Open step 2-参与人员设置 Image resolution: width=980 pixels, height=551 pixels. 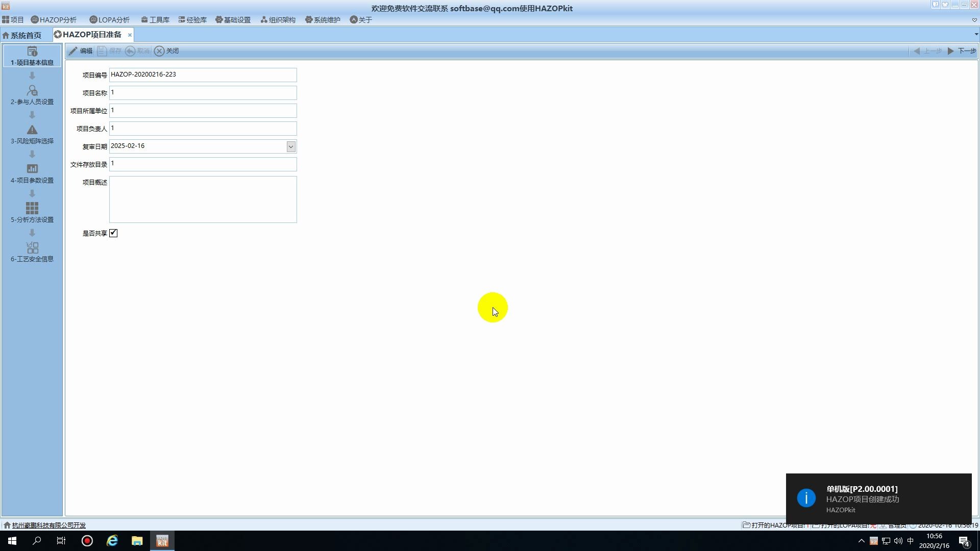coord(32,95)
